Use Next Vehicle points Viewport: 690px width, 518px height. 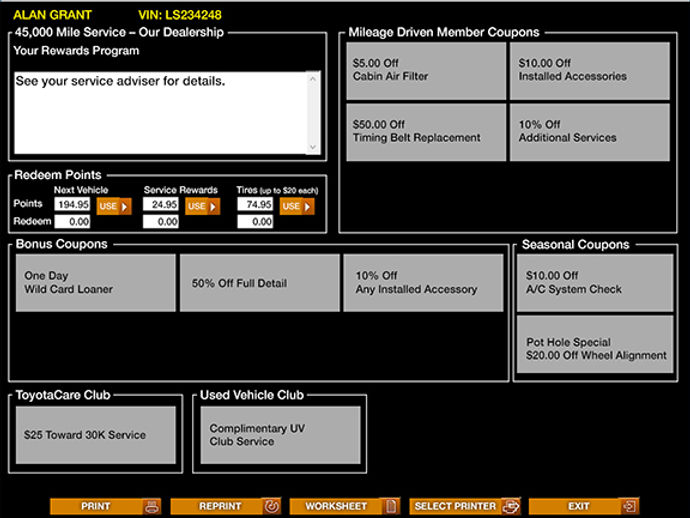114,206
